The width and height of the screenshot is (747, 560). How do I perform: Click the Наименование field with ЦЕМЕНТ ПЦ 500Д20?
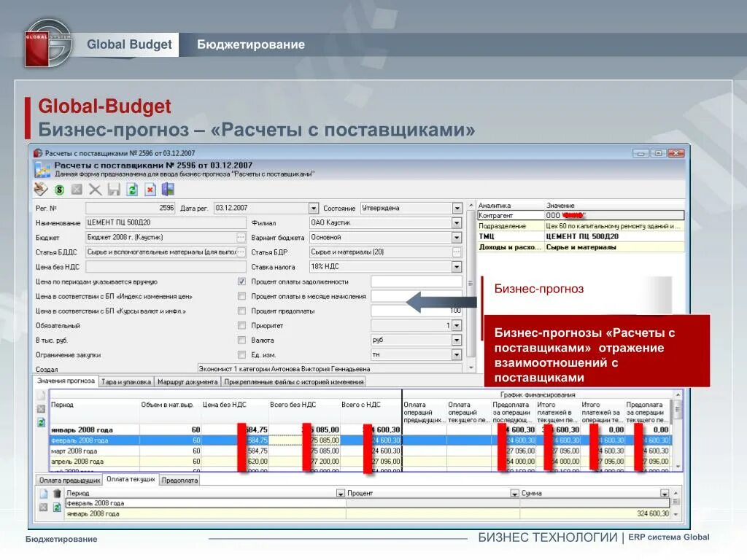(x=166, y=222)
